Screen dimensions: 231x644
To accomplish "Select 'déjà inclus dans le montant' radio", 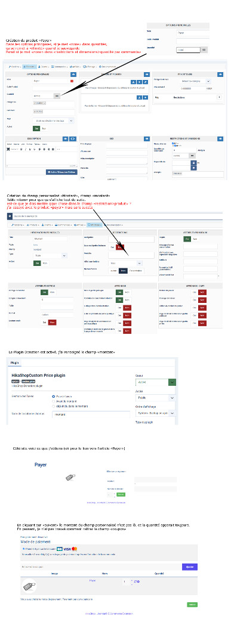I will (x=53, y=406).
